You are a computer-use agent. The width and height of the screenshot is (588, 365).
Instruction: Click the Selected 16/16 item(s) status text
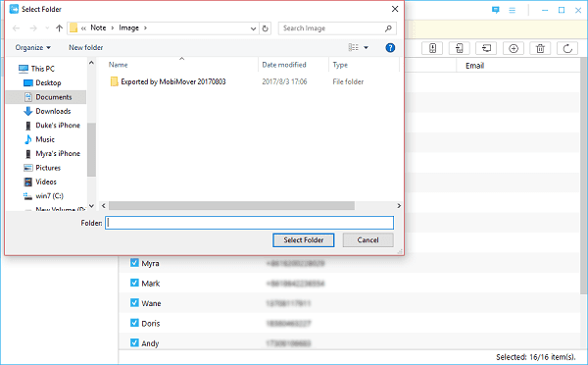[535, 357]
